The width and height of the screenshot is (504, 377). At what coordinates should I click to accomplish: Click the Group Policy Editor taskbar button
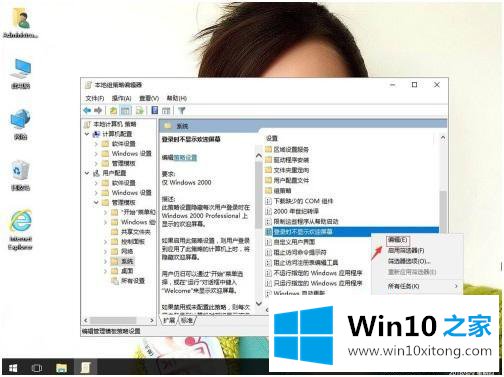(x=85, y=368)
